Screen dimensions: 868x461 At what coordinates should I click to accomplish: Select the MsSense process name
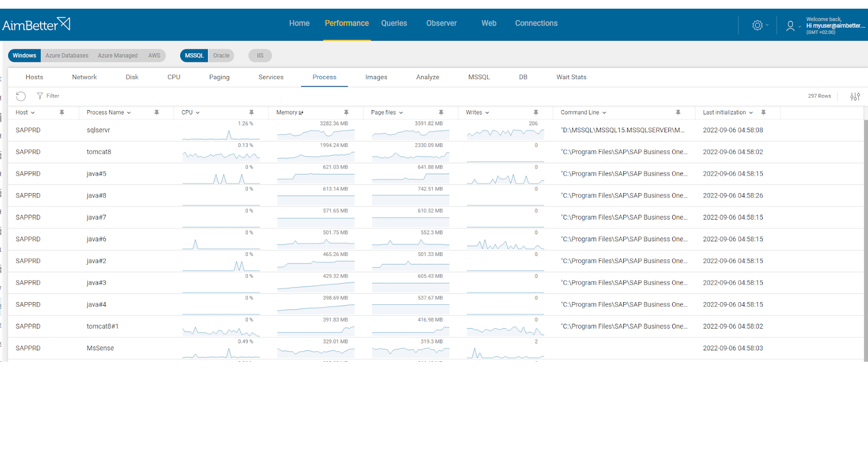pos(100,348)
